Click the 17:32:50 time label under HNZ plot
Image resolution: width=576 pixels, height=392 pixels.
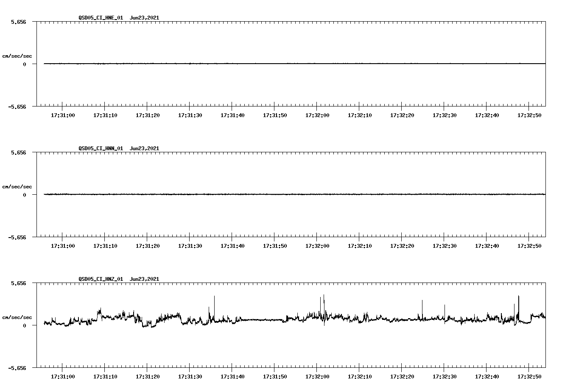pyautogui.click(x=529, y=376)
